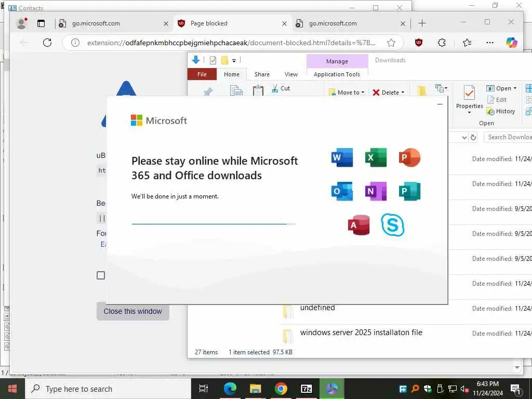Click the Publisher icon in Office installer
The width and height of the screenshot is (532, 399).
409,191
